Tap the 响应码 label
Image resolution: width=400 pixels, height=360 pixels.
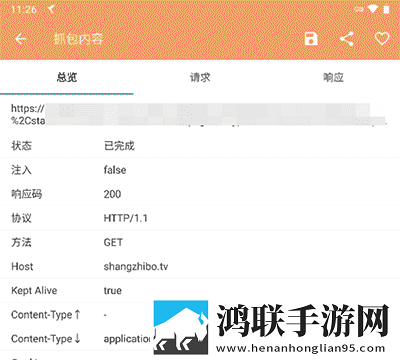tap(27, 194)
